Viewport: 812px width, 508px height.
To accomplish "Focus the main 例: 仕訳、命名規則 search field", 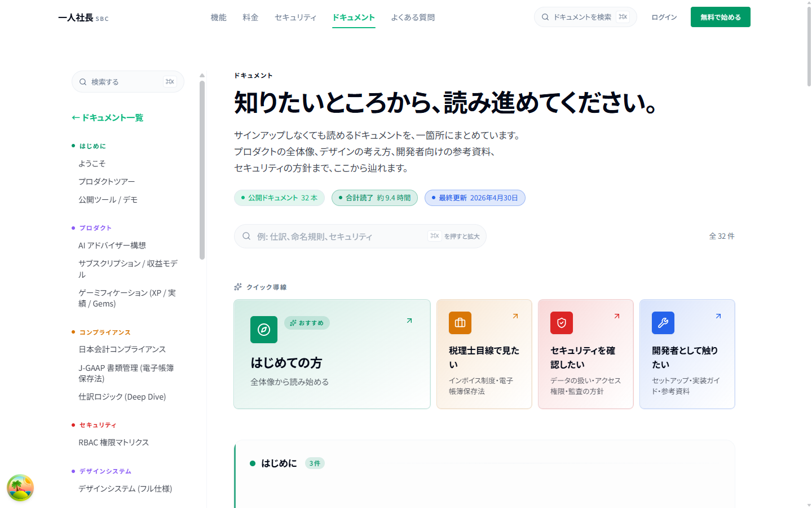I will click(360, 236).
